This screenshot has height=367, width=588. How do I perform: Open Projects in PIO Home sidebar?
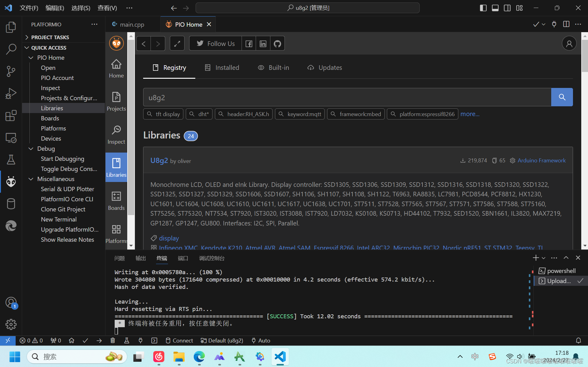pos(116,102)
